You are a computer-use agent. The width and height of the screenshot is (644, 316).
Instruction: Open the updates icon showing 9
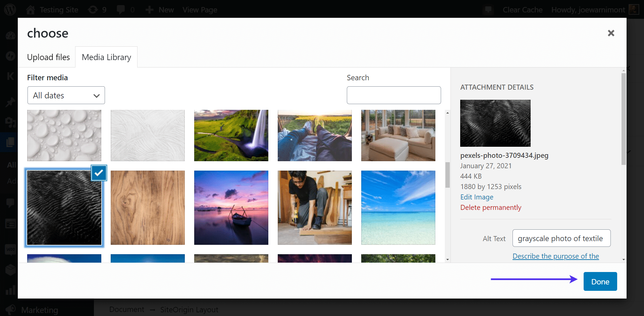pos(93,10)
